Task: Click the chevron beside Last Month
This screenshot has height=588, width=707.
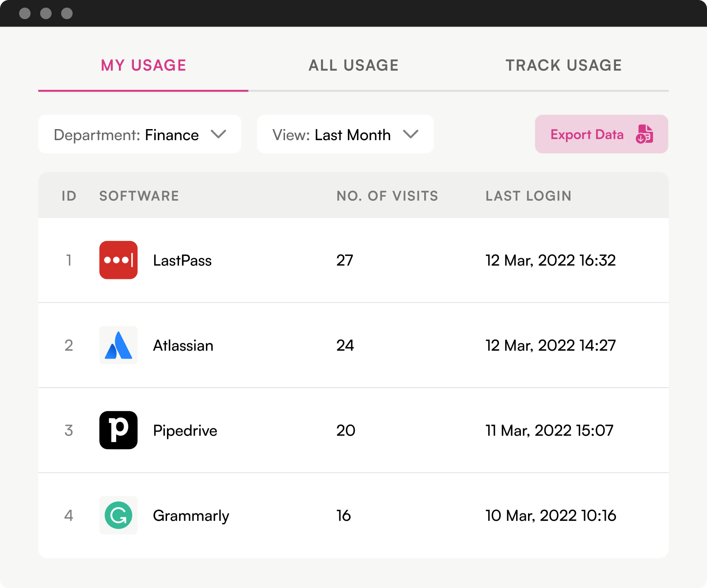Action: pyautogui.click(x=411, y=134)
